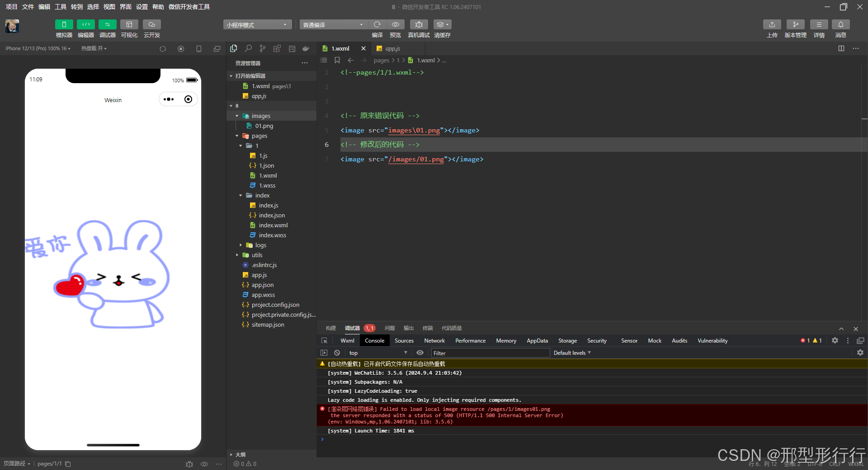Toggle the editor panel button

pyautogui.click(x=85, y=24)
